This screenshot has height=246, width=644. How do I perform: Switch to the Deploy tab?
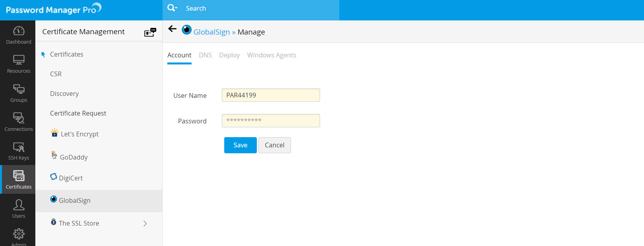229,55
